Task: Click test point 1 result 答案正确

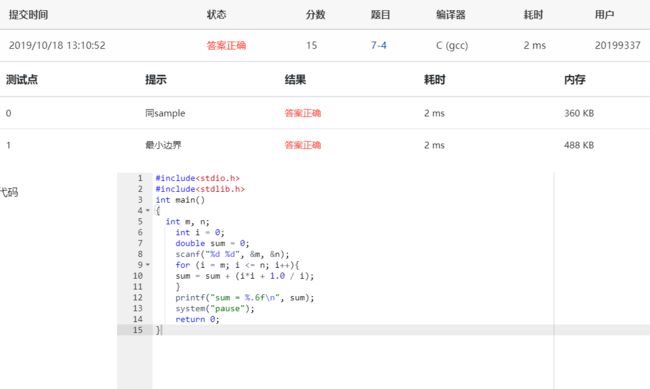Action: click(x=303, y=145)
